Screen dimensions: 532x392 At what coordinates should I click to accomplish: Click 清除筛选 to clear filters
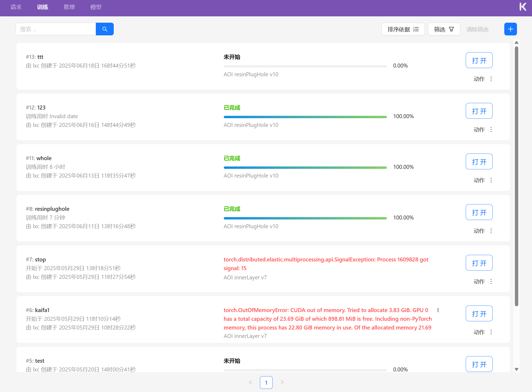(x=477, y=29)
